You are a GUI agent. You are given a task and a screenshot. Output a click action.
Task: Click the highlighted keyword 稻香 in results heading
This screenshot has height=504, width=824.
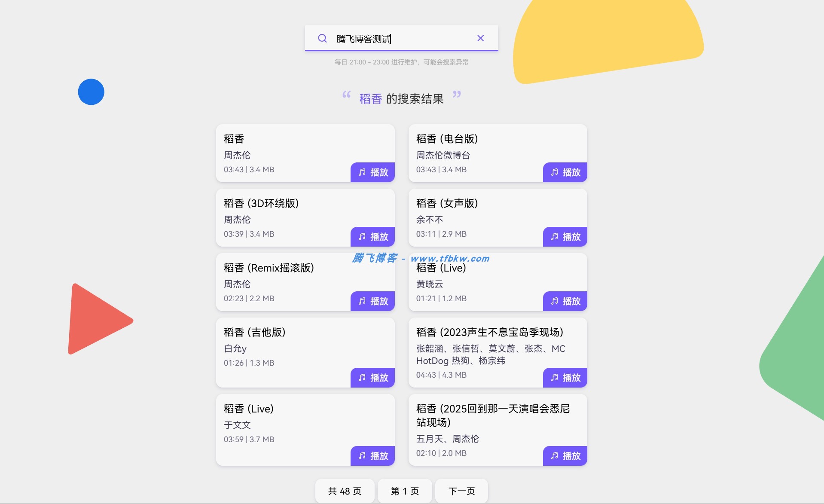[x=371, y=98]
